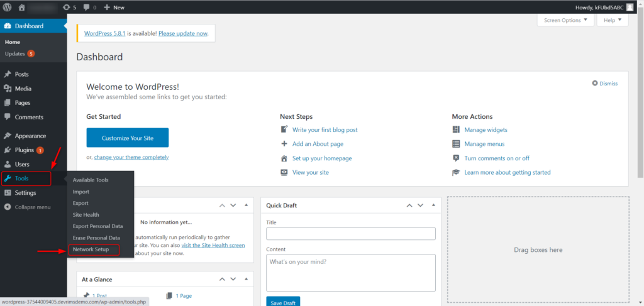
Task: Click the menu list icon beside Manage menus
Action: tap(456, 144)
